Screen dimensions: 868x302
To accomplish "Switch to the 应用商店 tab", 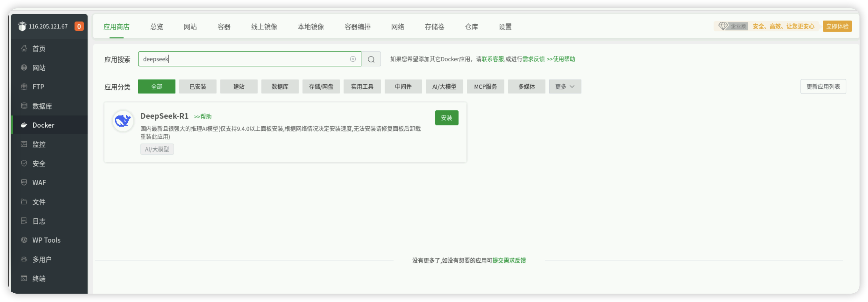I will (116, 27).
